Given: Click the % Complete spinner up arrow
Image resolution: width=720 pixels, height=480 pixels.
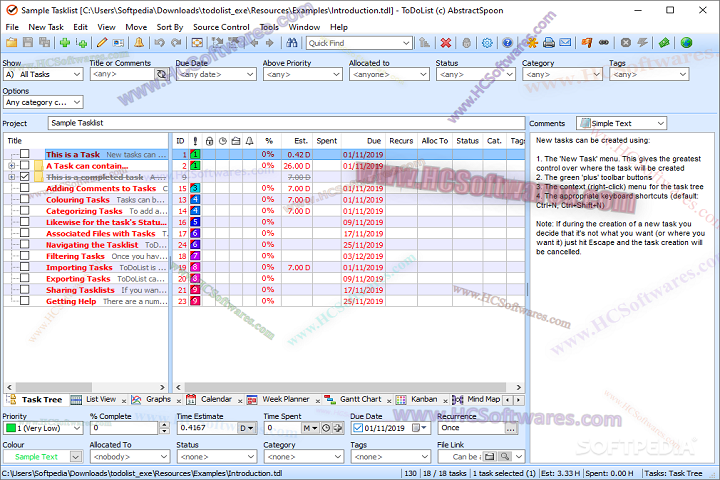Looking at the screenshot, I should tap(164, 425).
